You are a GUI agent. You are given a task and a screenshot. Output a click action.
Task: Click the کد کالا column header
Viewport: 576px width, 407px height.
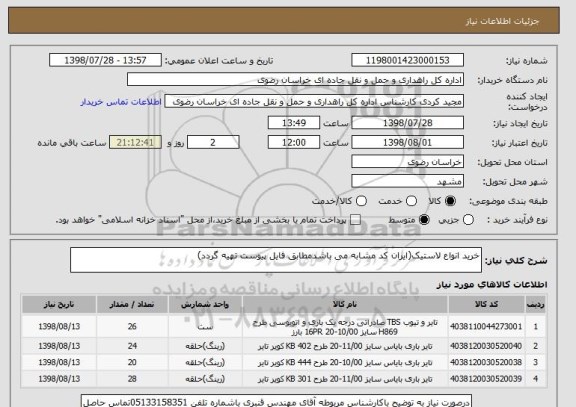point(486,305)
